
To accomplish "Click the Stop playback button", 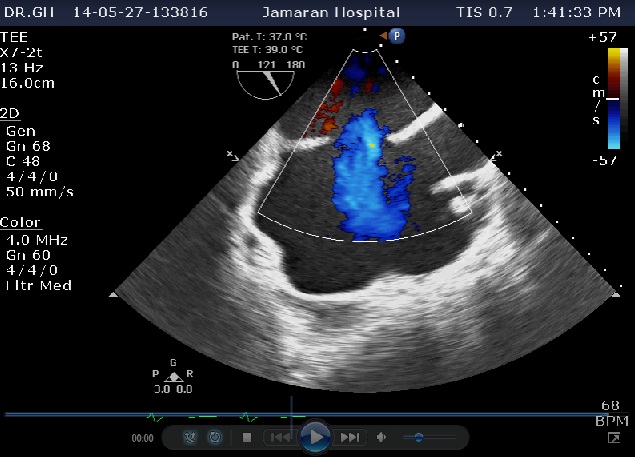I will pos(247,437).
